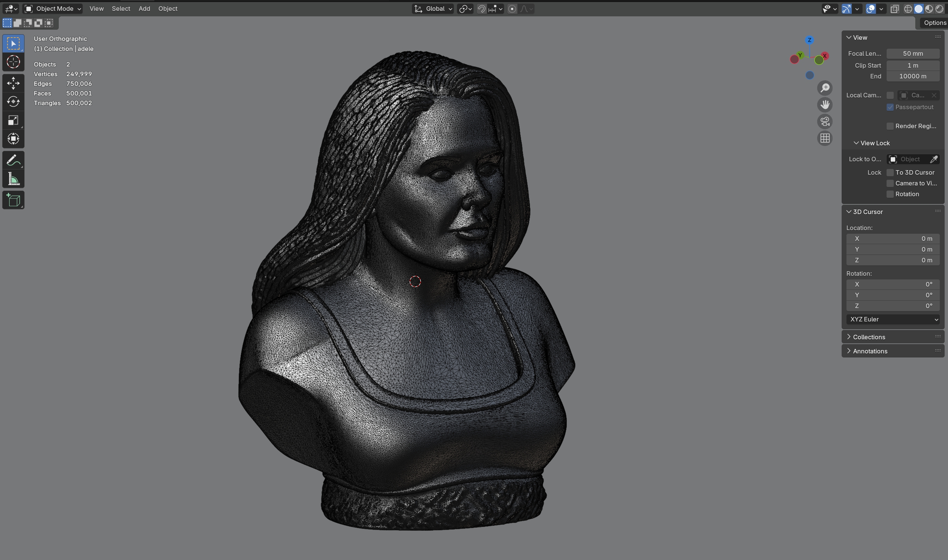Select the Rotate tool
This screenshot has height=560, width=948.
pos(13,101)
